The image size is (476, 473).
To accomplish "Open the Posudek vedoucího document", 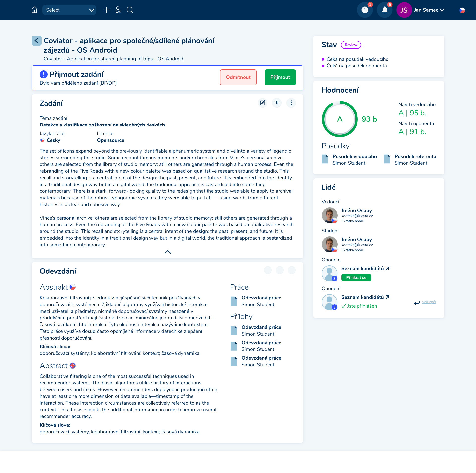I will point(355,157).
